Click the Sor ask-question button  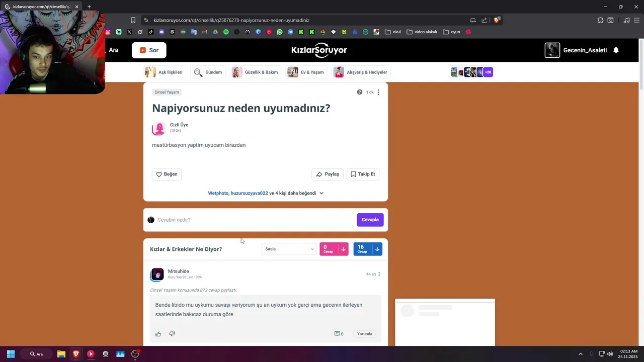[149, 50]
